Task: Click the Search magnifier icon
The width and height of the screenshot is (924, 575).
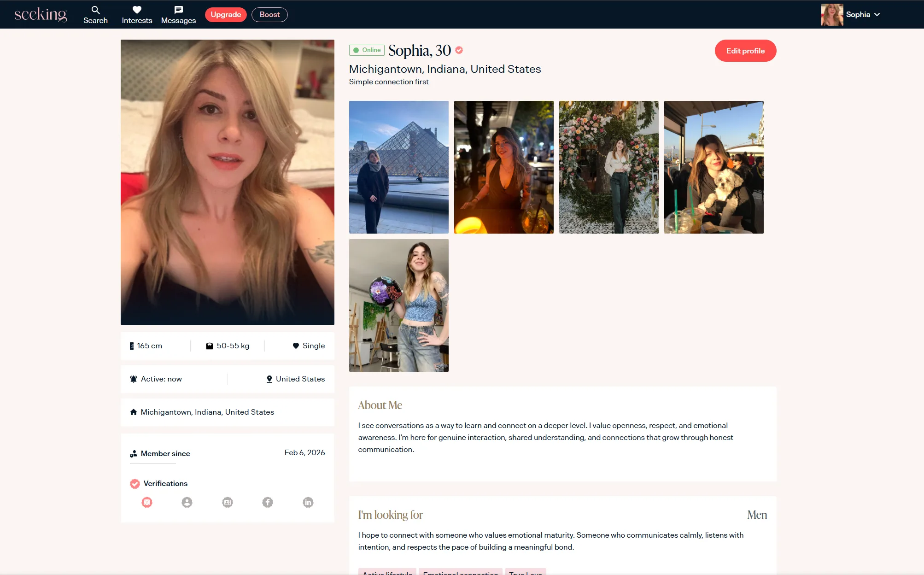Action: [95, 10]
